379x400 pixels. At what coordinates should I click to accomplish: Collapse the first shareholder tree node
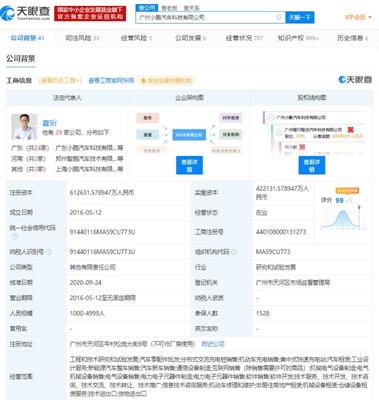click(279, 133)
